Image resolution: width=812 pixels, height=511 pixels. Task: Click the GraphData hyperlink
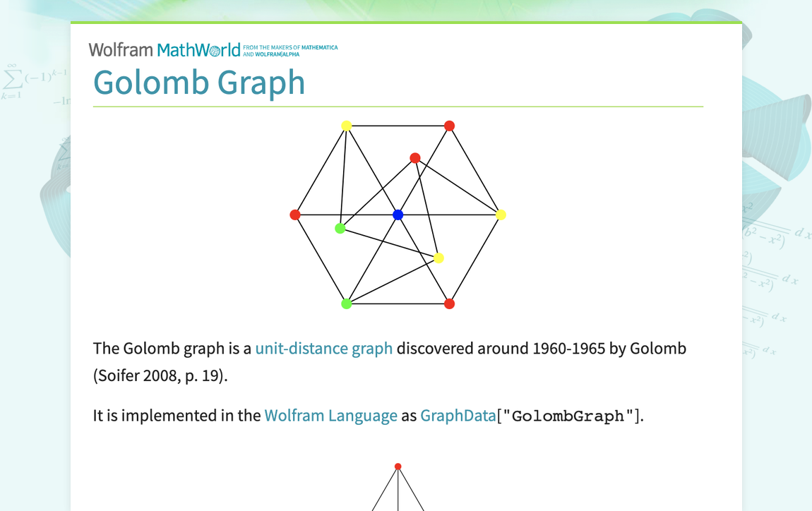pos(458,415)
